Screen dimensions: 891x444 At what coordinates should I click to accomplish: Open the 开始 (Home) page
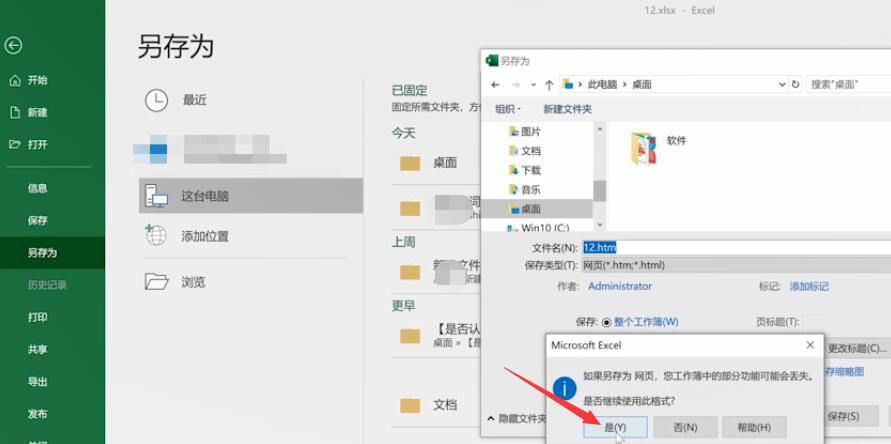pos(28,80)
